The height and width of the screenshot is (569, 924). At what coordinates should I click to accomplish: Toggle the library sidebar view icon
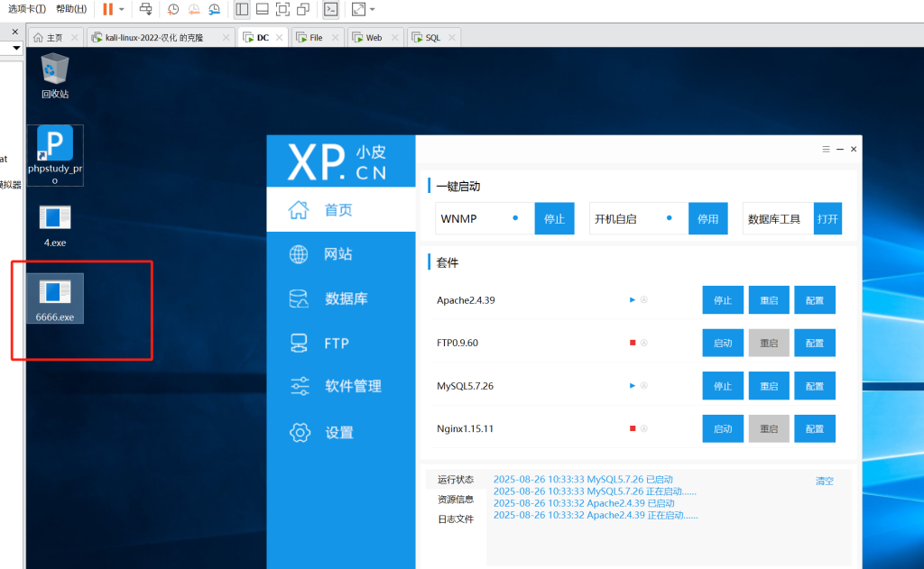(x=242, y=9)
